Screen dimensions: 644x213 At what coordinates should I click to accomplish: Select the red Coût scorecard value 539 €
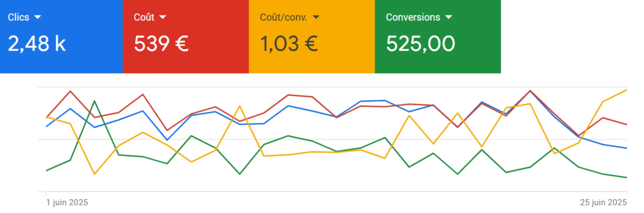coord(161,44)
